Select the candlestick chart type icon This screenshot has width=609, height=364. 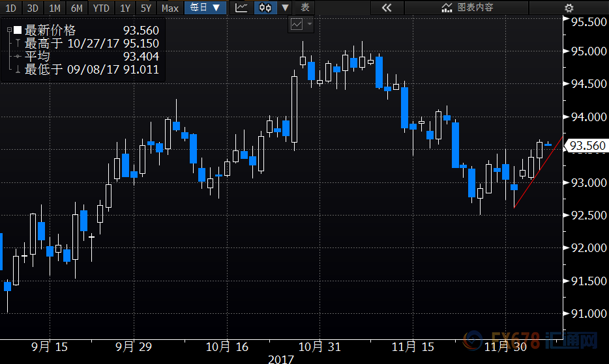point(264,8)
